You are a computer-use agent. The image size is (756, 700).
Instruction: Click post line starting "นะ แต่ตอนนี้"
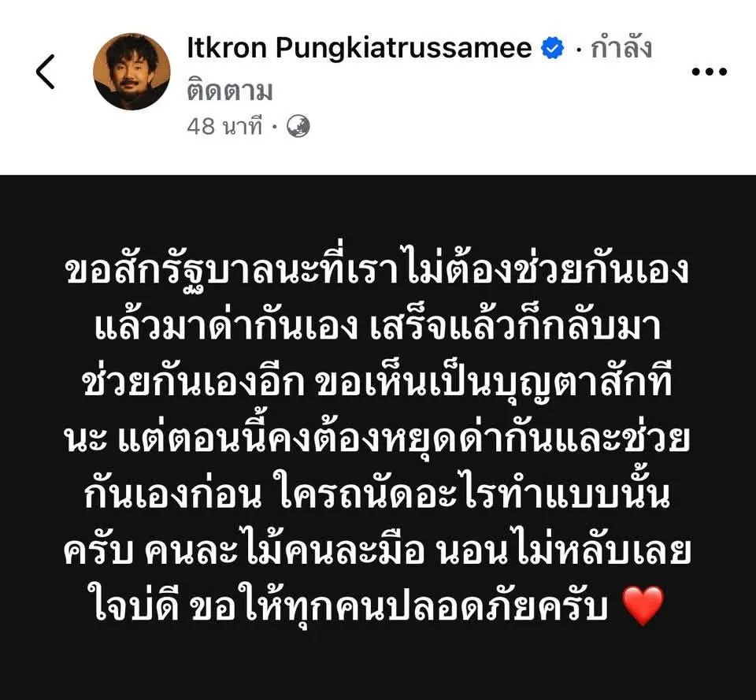377,439
